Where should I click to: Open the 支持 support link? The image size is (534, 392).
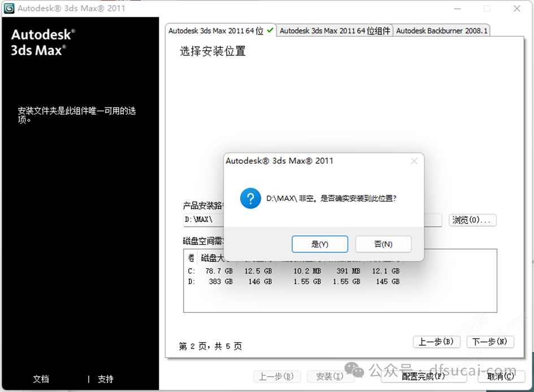105,379
